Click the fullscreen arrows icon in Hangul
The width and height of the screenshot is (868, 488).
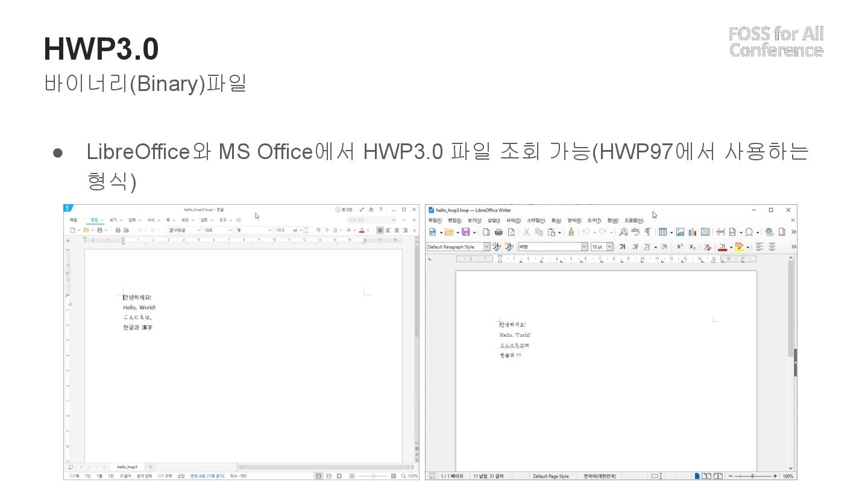(362, 210)
